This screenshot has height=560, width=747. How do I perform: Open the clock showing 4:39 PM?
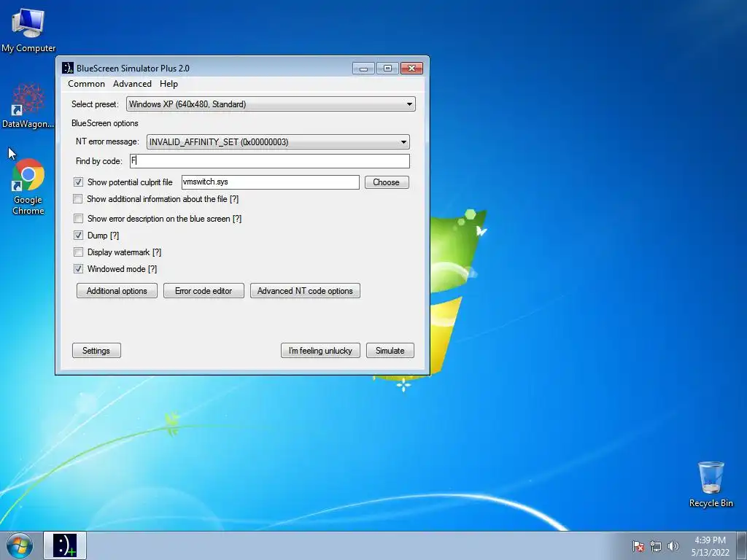coord(710,546)
